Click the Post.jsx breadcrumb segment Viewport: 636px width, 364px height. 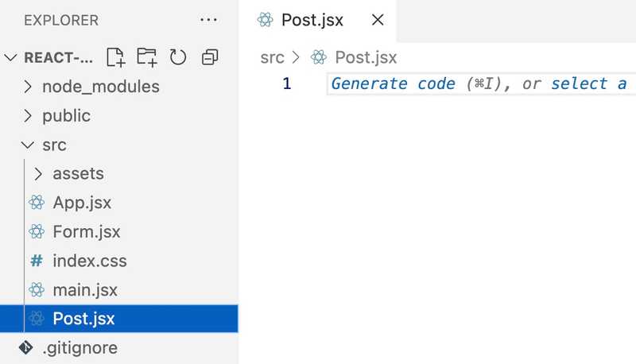[x=365, y=57]
